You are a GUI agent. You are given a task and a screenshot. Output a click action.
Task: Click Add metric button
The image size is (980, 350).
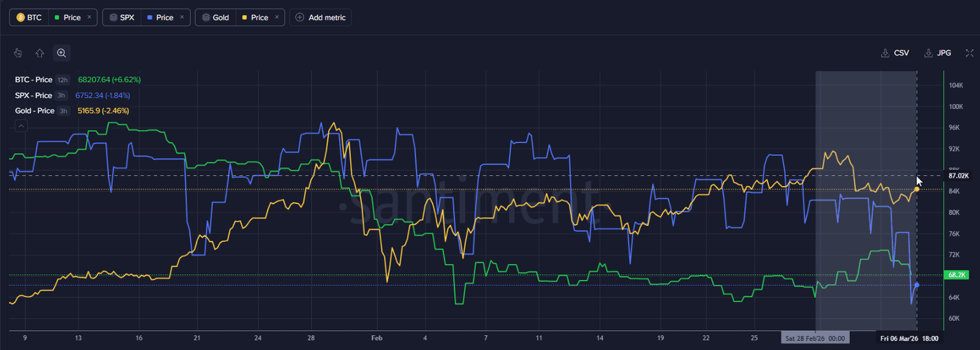320,17
